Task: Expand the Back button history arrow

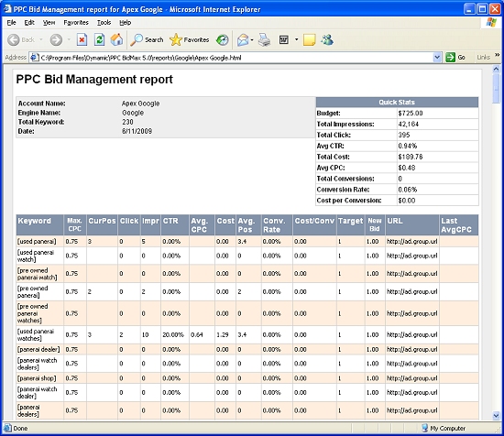Action: point(41,39)
